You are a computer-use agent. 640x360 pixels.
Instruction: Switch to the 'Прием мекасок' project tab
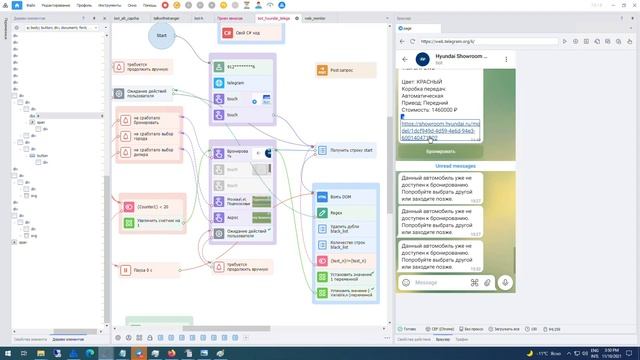click(230, 18)
